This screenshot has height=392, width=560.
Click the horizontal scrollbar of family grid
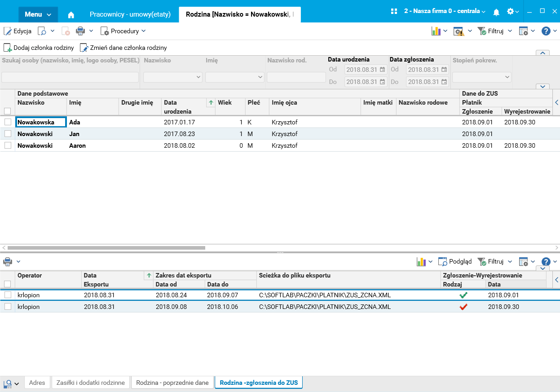(x=106, y=247)
